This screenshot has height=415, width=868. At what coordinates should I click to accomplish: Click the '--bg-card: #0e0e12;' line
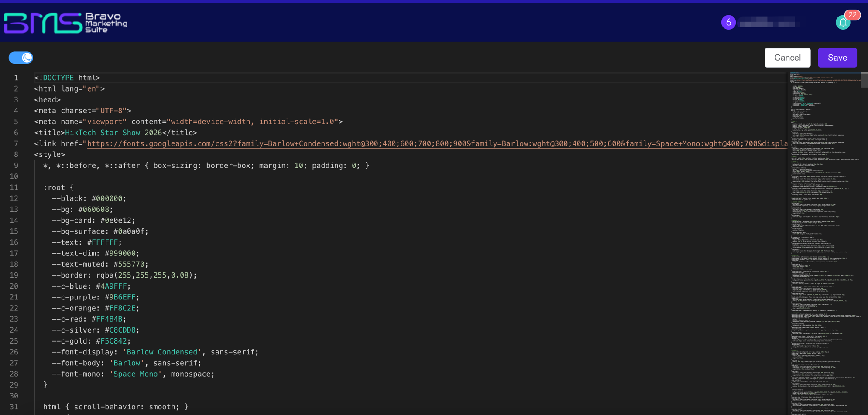pos(93,220)
